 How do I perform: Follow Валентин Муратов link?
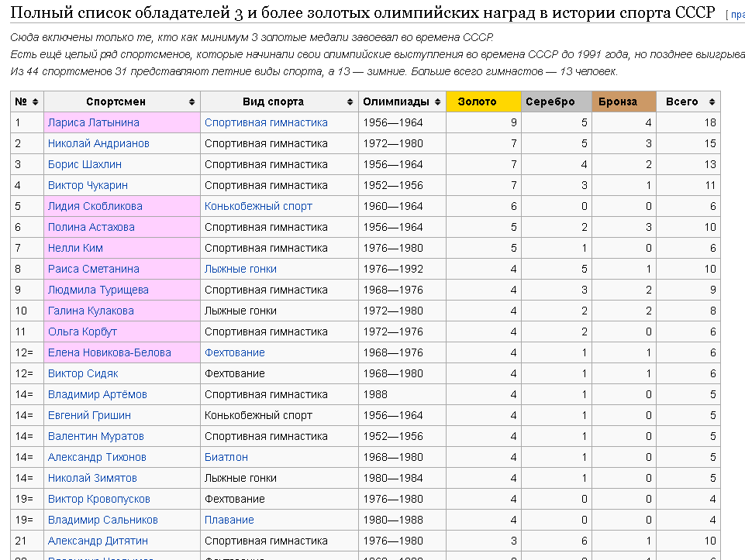96,435
